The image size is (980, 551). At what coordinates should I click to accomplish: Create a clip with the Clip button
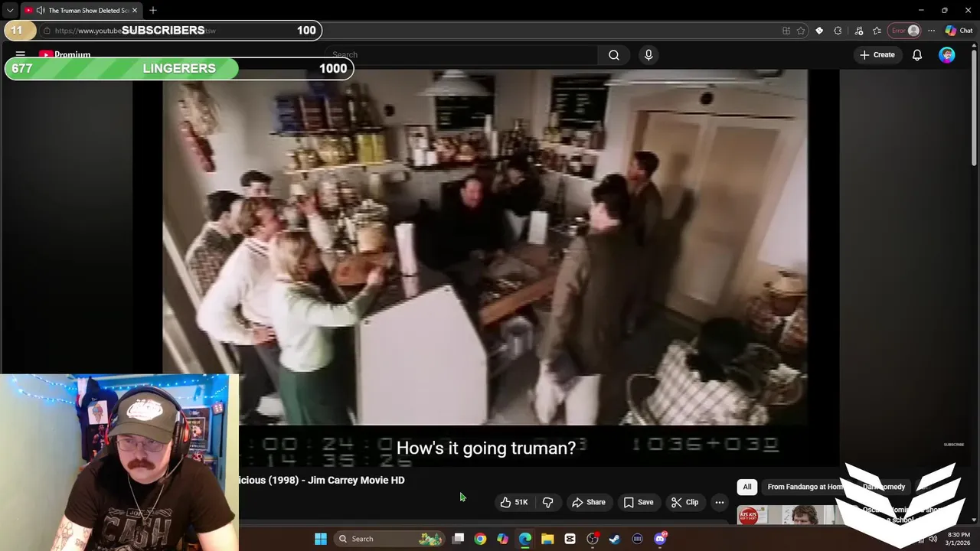[684, 502]
